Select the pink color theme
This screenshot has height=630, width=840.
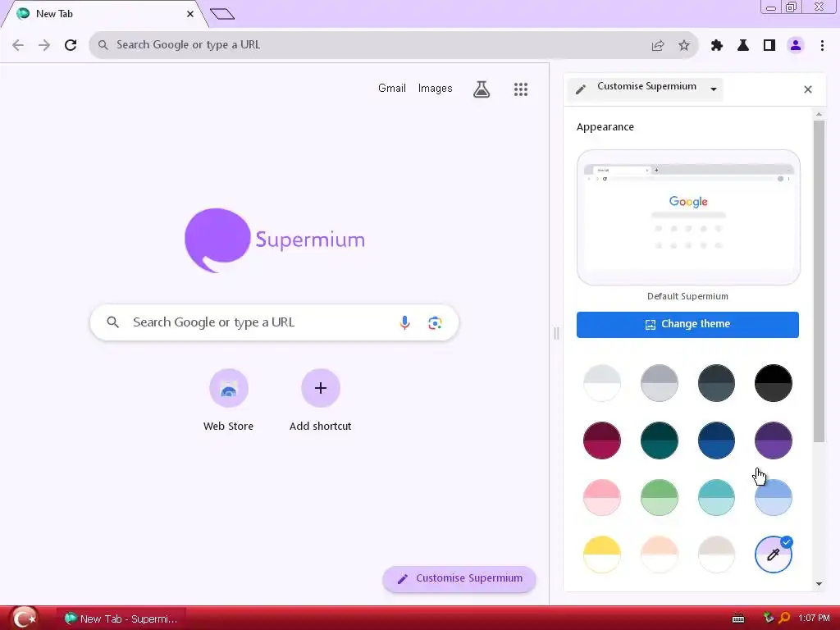click(x=602, y=497)
